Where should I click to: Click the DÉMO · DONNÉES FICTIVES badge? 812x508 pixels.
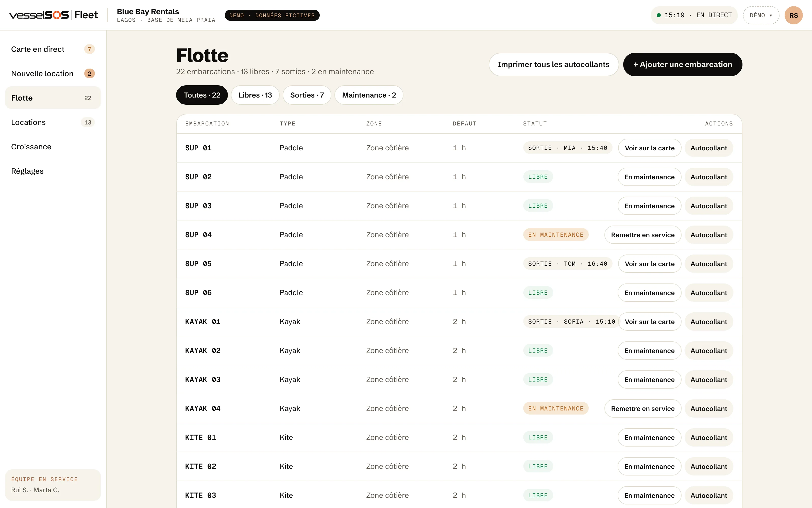[x=272, y=15]
